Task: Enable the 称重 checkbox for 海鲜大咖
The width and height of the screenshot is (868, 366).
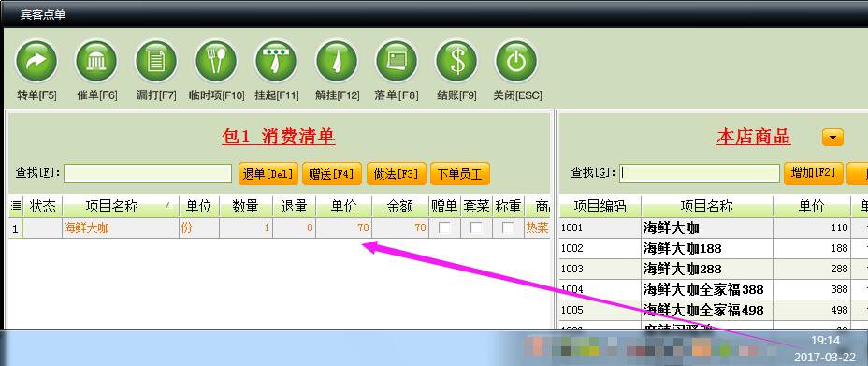Action: pyautogui.click(x=508, y=227)
